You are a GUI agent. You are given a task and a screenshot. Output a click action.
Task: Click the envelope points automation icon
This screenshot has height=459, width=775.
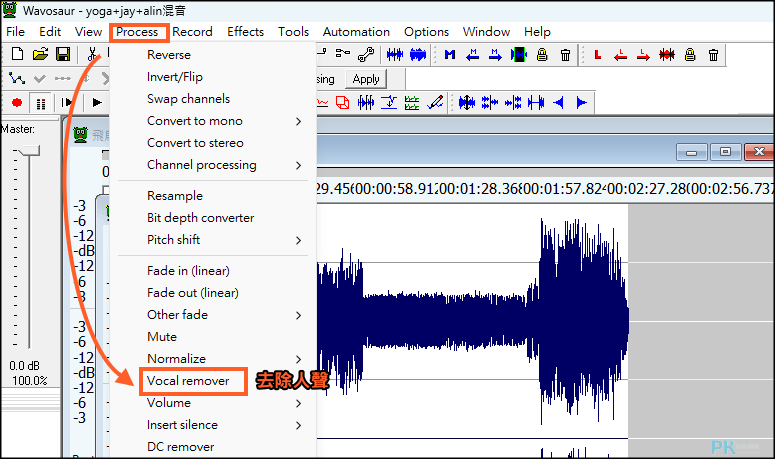(x=17, y=78)
